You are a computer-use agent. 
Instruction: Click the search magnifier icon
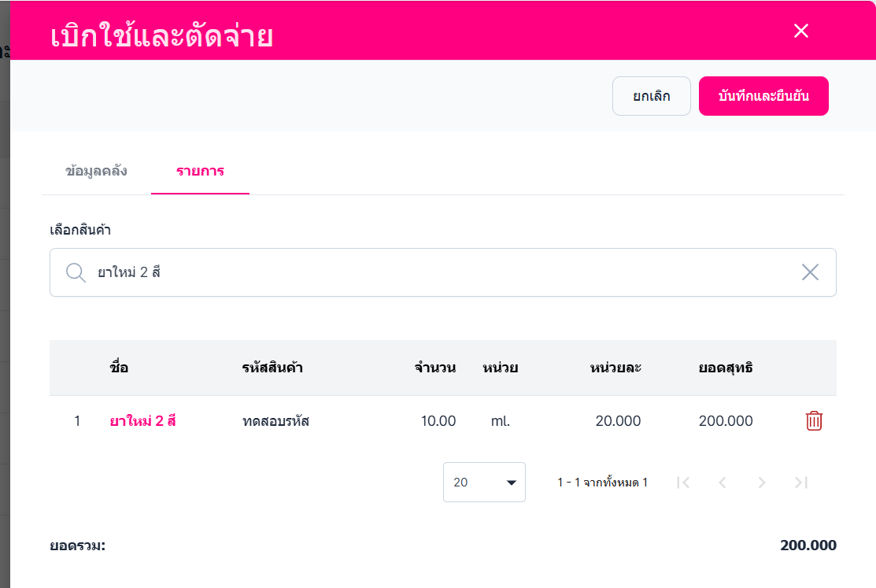(x=76, y=273)
